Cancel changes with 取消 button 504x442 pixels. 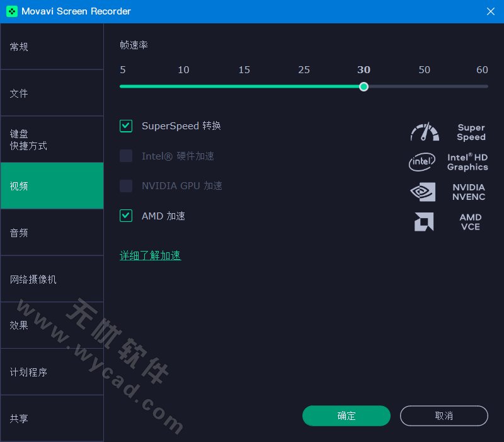click(444, 416)
